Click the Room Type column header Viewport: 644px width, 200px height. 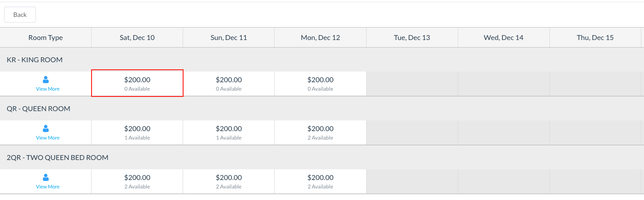(45, 37)
